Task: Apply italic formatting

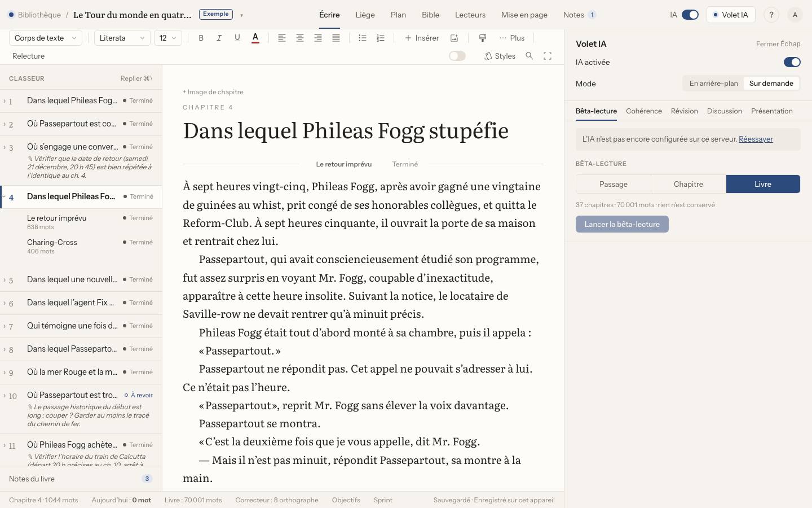Action: (x=219, y=38)
